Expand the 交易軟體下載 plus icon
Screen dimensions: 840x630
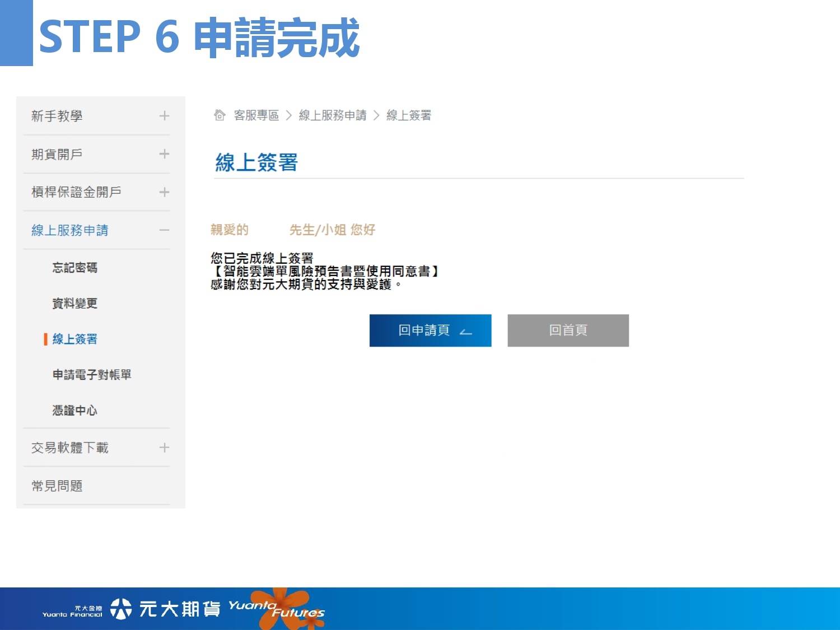(164, 447)
